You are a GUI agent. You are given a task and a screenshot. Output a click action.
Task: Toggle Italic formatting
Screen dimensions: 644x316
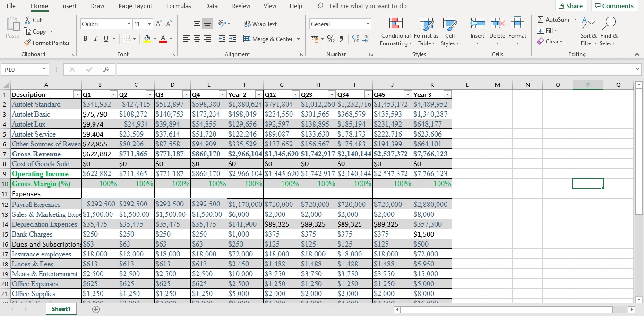(x=96, y=39)
